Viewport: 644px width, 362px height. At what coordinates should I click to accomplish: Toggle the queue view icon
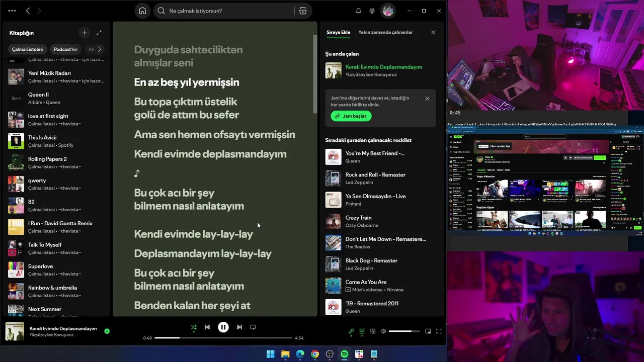362,331
